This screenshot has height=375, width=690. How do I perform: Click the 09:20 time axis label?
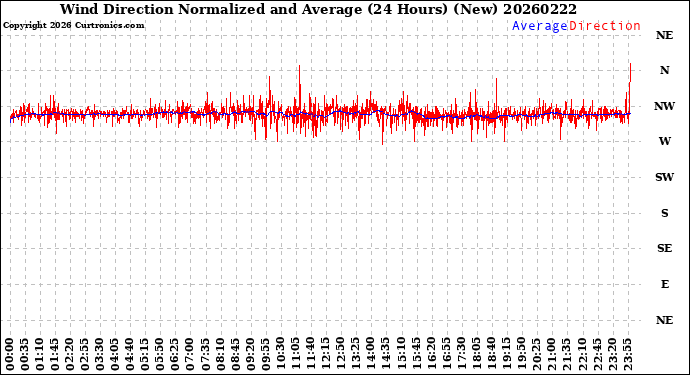point(251,354)
